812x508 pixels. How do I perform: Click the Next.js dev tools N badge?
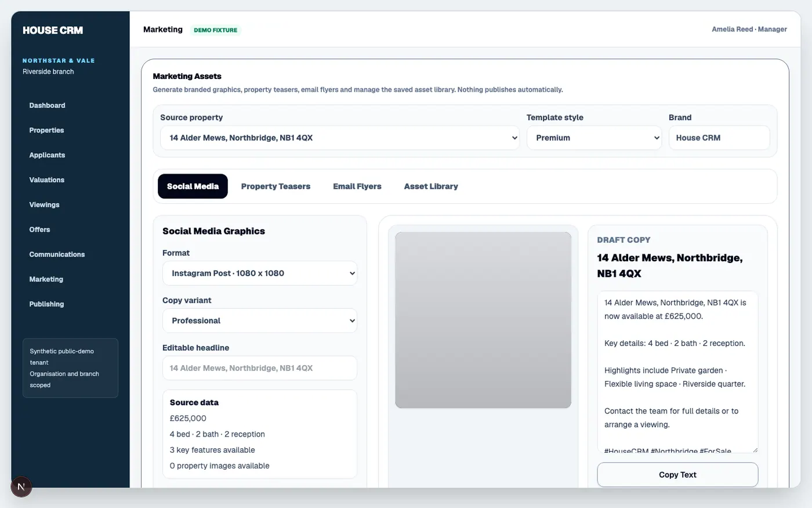[21, 487]
